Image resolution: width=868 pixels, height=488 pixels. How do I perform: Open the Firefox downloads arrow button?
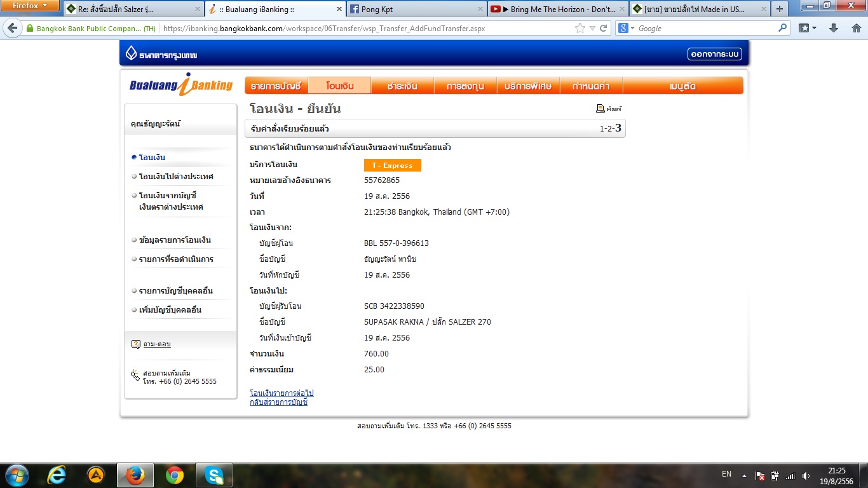tap(834, 29)
